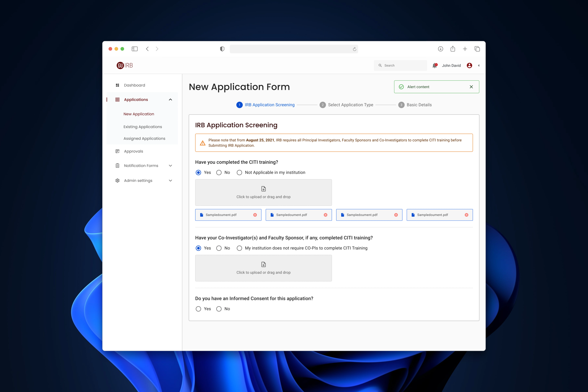Screen dimensions: 588x392
Task: Dismiss the Alert content notification
Action: click(471, 87)
